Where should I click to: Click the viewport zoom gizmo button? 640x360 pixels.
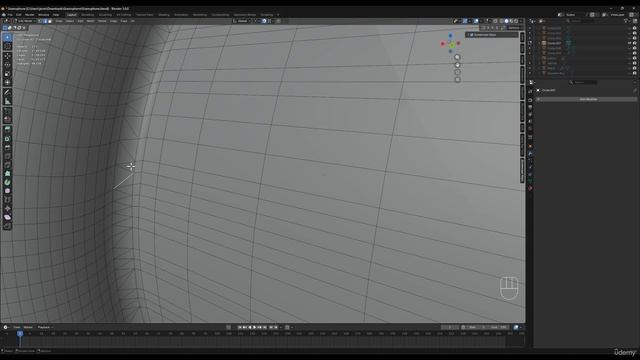click(x=457, y=57)
